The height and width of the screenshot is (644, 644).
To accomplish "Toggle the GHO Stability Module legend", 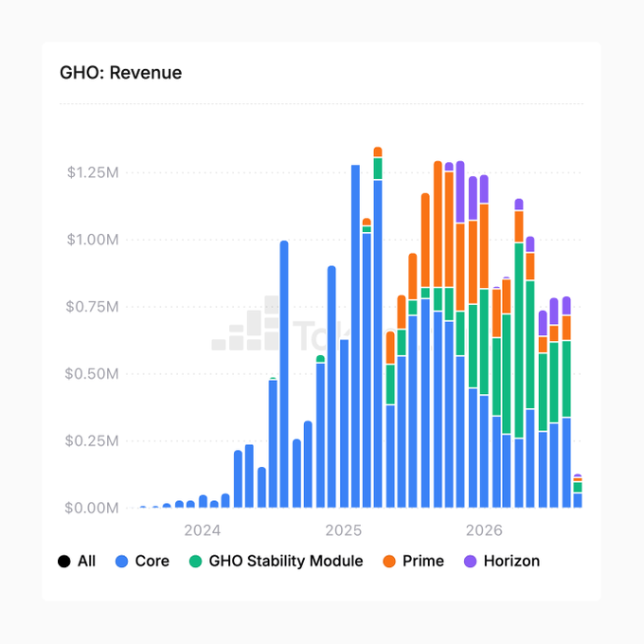I will [276, 561].
